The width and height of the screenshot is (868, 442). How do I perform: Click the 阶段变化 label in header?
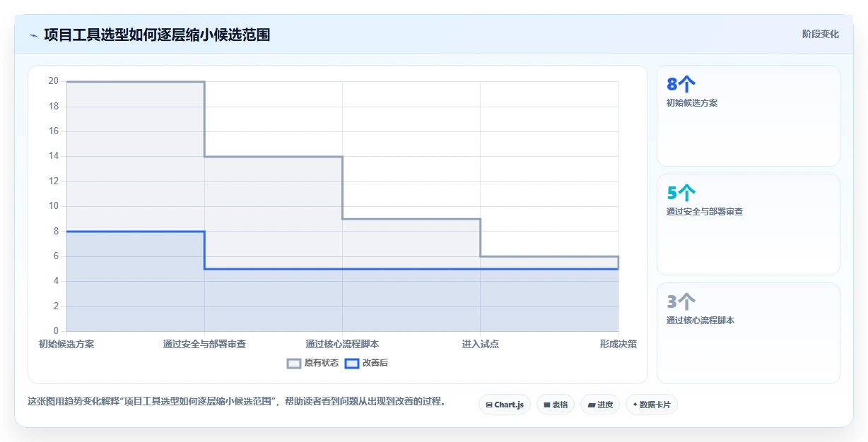(x=821, y=34)
